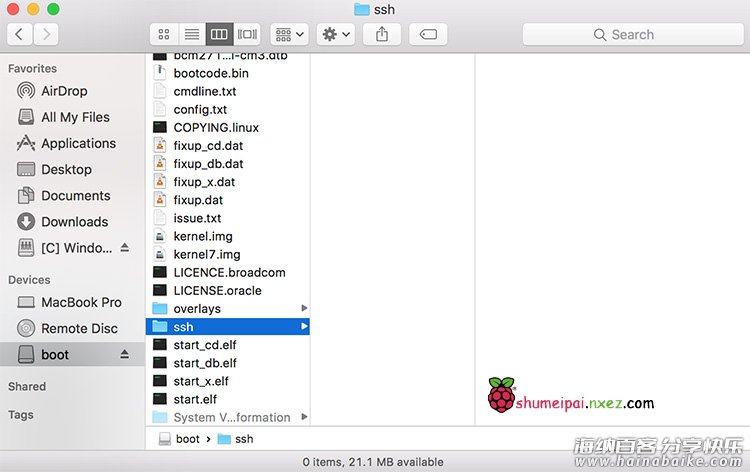The height and width of the screenshot is (472, 750).
Task: Switch to list view mode
Action: 191,34
